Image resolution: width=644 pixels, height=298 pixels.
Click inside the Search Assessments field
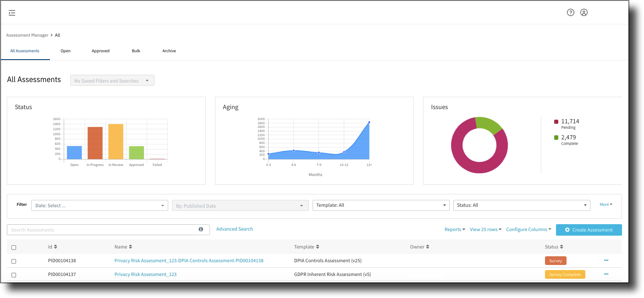92,229
